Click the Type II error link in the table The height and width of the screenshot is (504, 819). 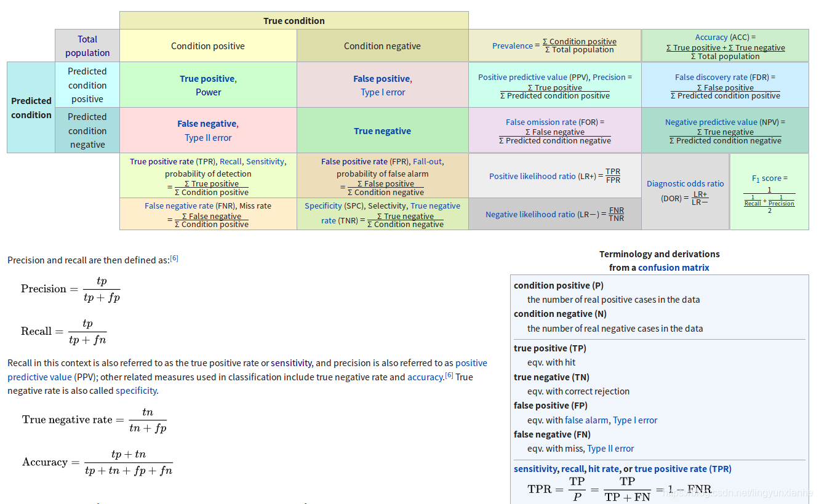208,138
